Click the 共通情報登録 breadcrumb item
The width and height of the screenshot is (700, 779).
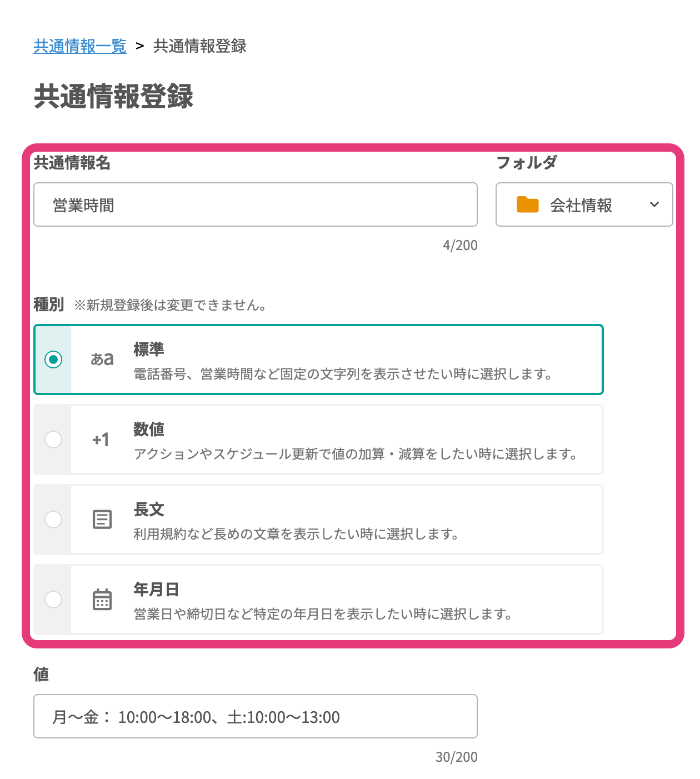pos(200,46)
